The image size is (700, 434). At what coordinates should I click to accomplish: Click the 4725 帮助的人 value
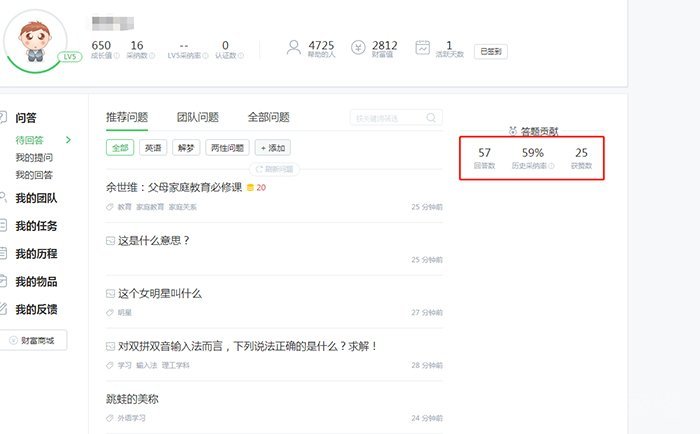321,46
